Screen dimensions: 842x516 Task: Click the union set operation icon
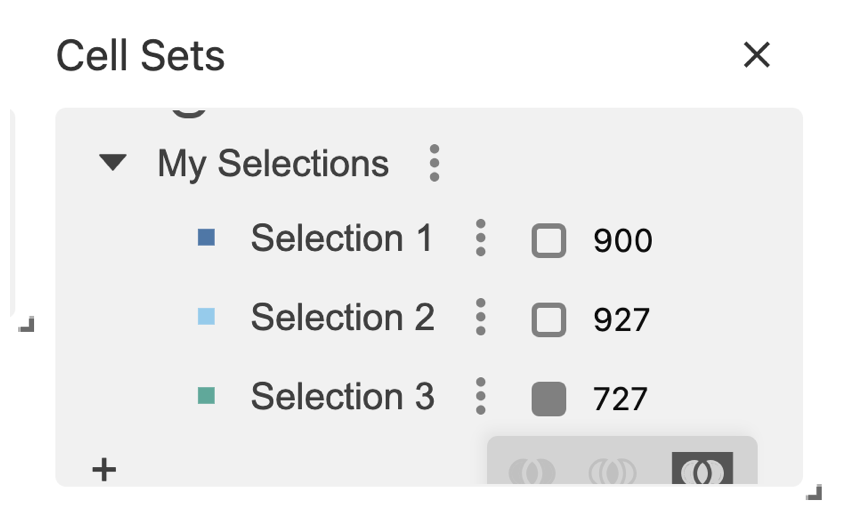tap(532, 470)
